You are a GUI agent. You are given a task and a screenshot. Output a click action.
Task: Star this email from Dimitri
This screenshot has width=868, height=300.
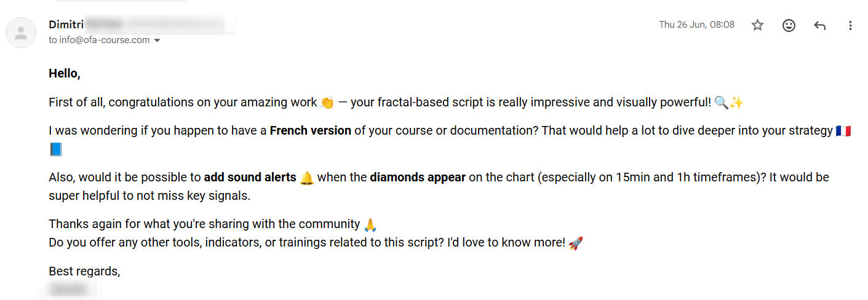tap(757, 25)
